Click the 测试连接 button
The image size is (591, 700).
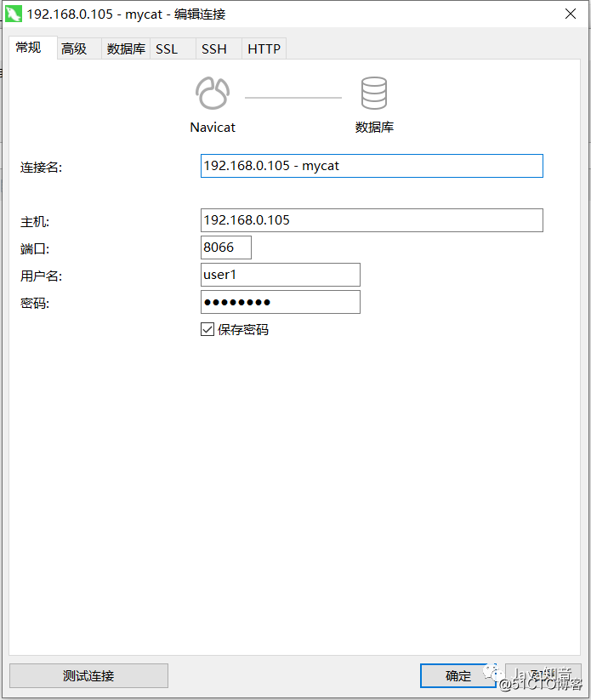pyautogui.click(x=88, y=675)
